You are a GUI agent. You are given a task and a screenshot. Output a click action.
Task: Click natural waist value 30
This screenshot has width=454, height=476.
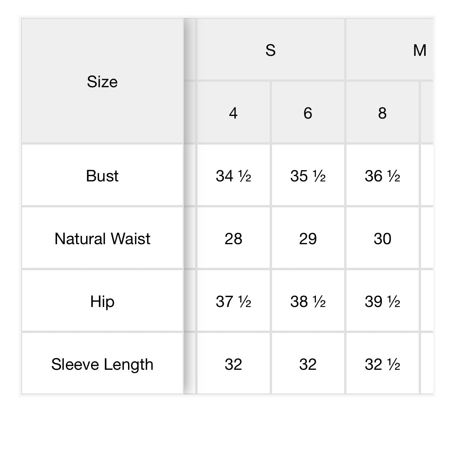click(382, 239)
